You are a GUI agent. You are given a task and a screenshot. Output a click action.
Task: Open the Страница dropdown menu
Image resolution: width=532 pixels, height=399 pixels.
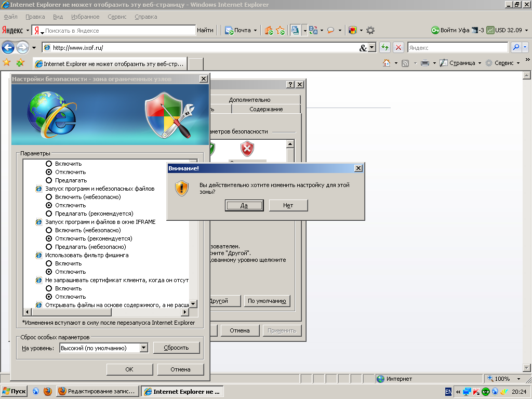coord(460,63)
